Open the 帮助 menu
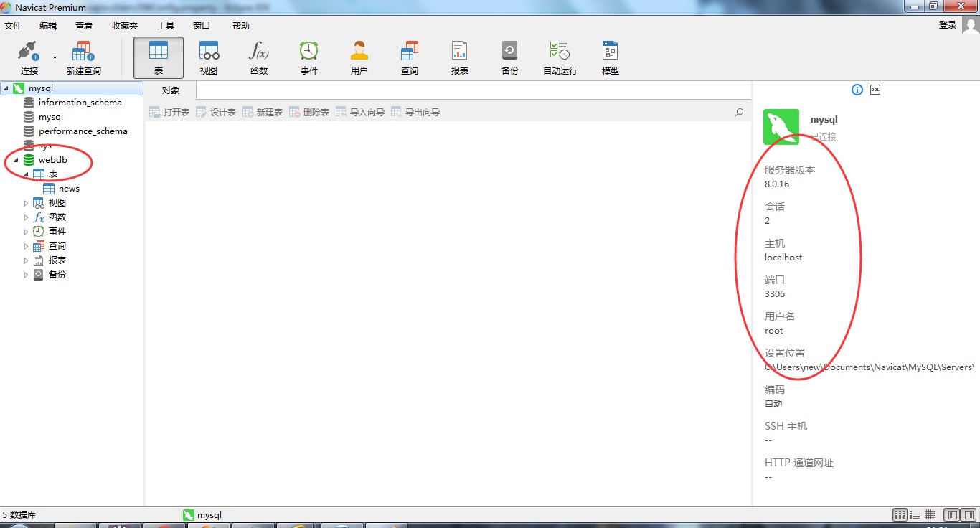 [x=241, y=25]
